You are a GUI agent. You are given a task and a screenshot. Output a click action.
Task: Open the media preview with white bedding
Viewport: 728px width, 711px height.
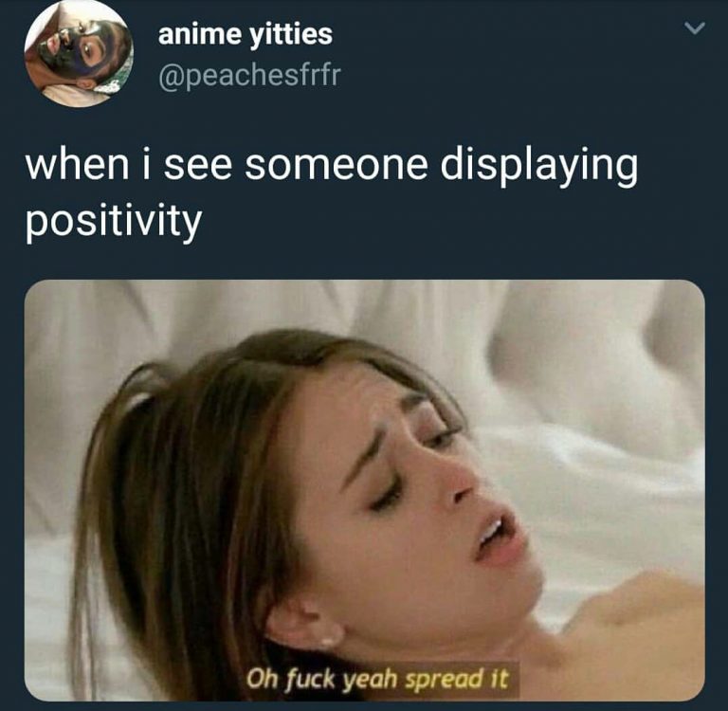click(364, 490)
